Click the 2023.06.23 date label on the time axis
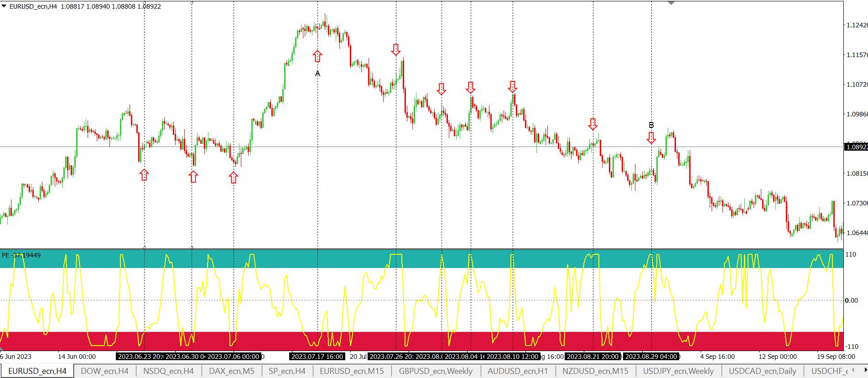The width and height of the screenshot is (868, 378). pyautogui.click(x=140, y=357)
